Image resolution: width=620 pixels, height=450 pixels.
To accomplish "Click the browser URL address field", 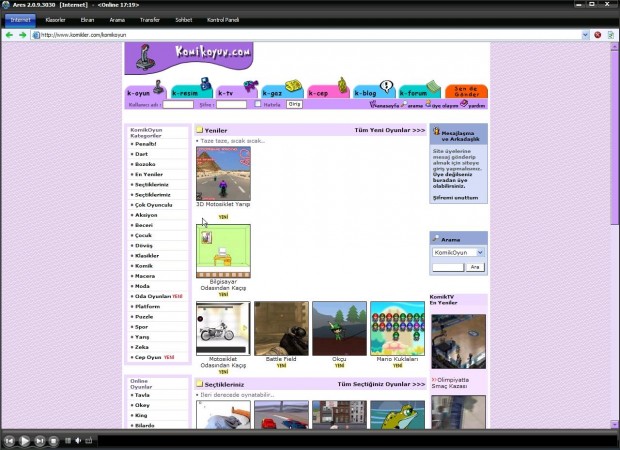I will coord(307,35).
